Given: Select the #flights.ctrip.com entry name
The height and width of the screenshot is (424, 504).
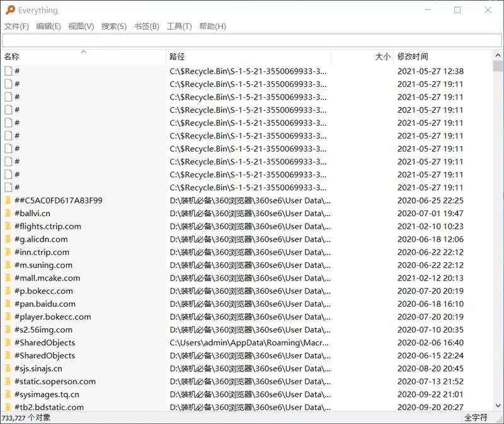Looking at the screenshot, I should (x=48, y=226).
